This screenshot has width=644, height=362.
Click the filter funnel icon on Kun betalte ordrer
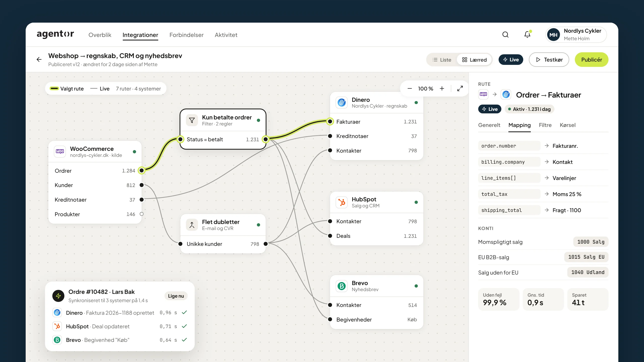click(192, 120)
